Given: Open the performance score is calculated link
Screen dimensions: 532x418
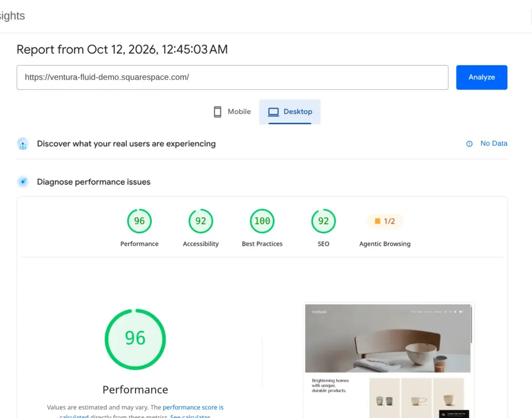Looking at the screenshot, I should point(193,407).
